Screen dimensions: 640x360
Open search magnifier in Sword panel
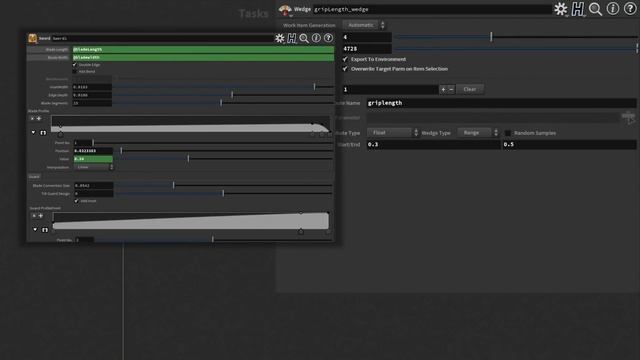(x=304, y=38)
